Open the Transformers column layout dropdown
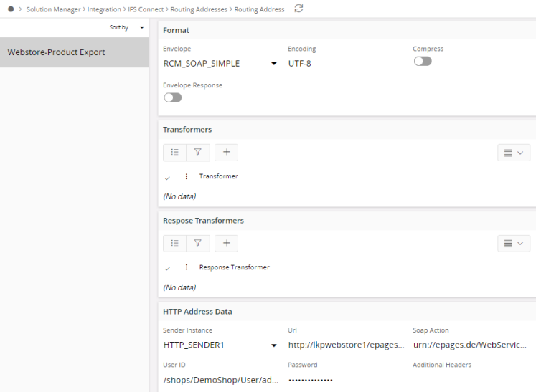536x392 pixels. point(513,153)
